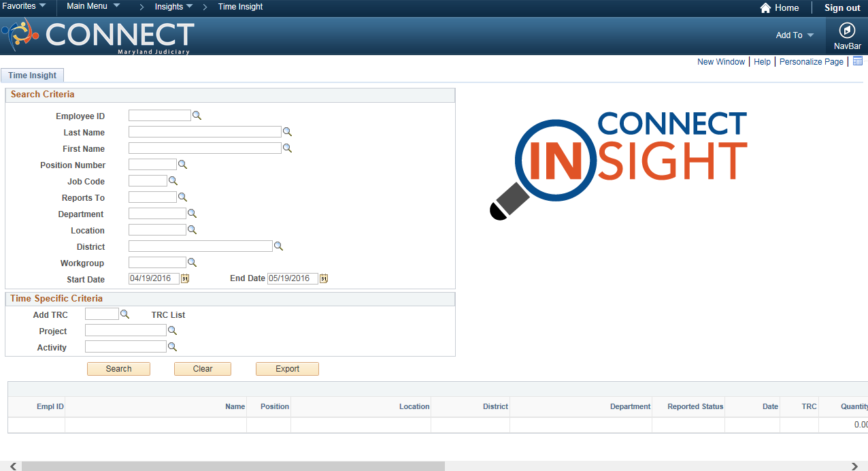The image size is (868, 471).
Task: Click into the Project field
Action: [126, 331]
